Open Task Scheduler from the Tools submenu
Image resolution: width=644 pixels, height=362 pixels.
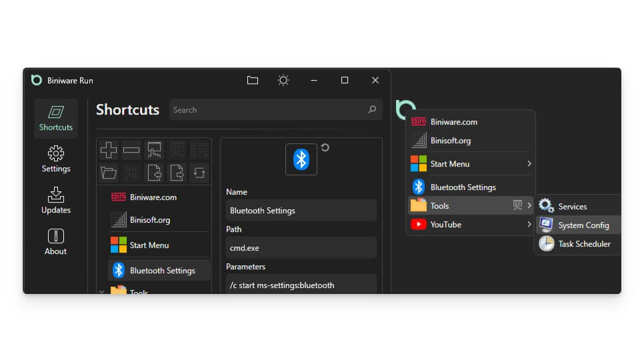[578, 244]
